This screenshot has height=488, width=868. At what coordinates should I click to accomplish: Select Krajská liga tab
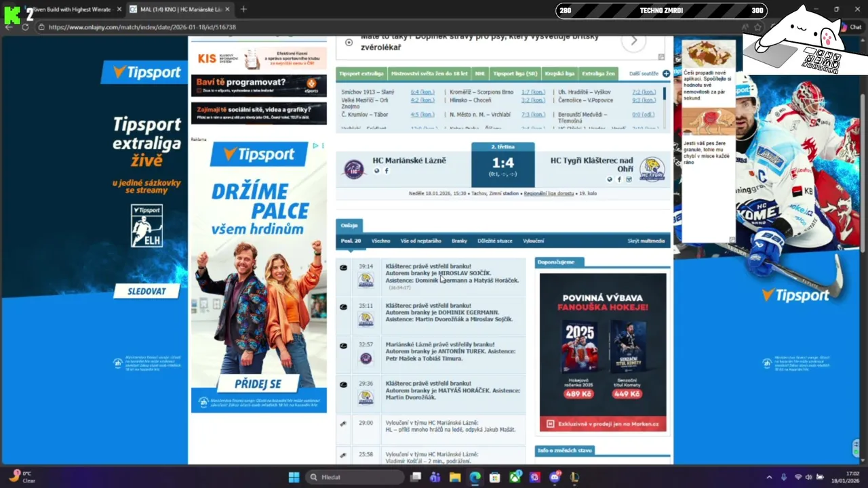559,73
